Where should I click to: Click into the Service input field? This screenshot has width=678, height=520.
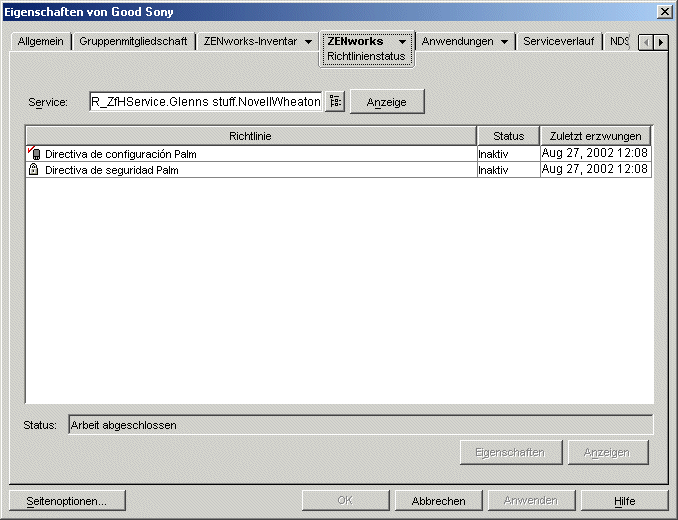(x=206, y=102)
